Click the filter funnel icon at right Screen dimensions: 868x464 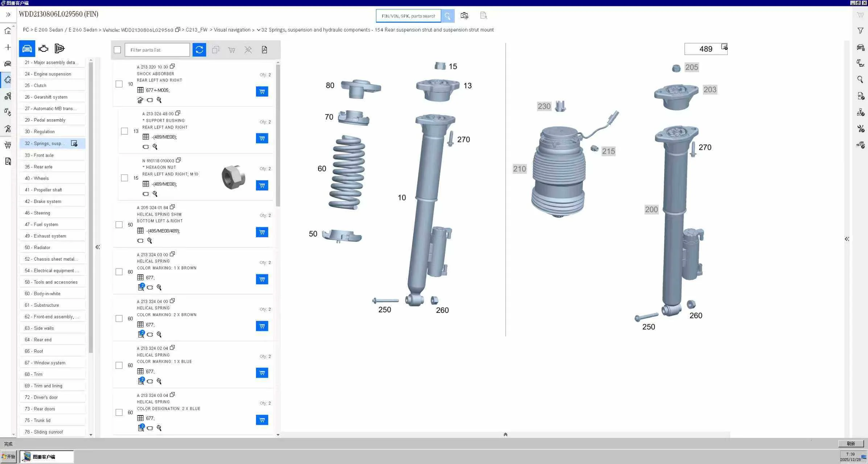click(860, 31)
